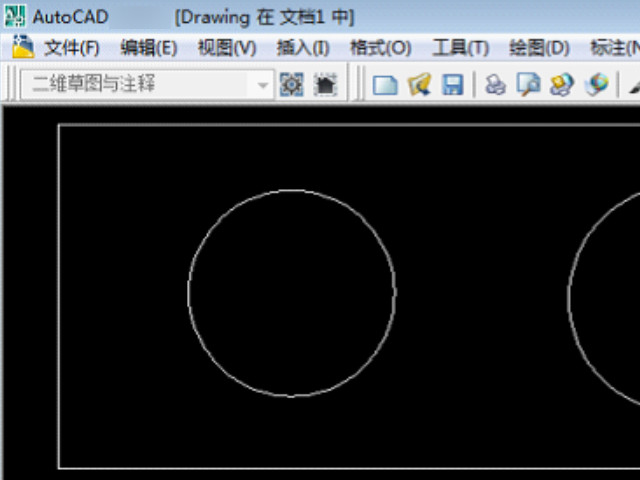Click the AutoCAD application icon in title bar
The height and width of the screenshot is (480, 640).
tap(15, 16)
